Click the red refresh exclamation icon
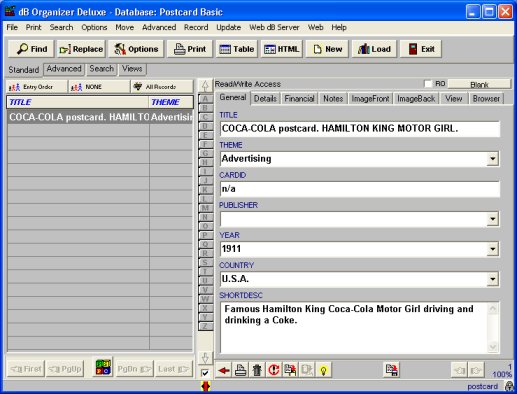 [x=274, y=370]
